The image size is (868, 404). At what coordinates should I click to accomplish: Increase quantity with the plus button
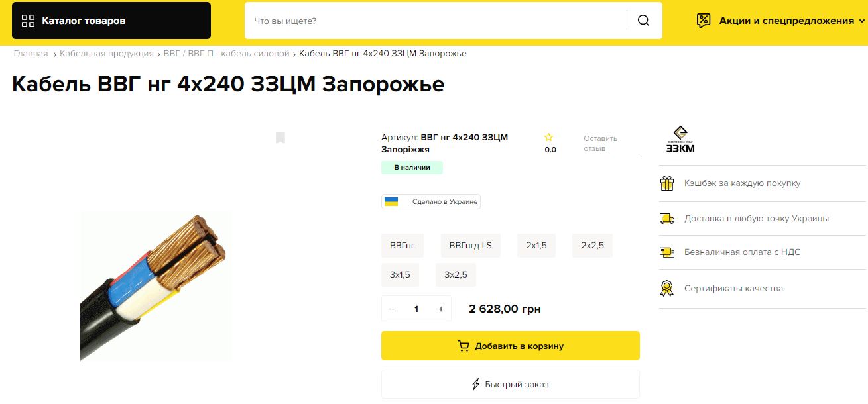[x=441, y=309]
